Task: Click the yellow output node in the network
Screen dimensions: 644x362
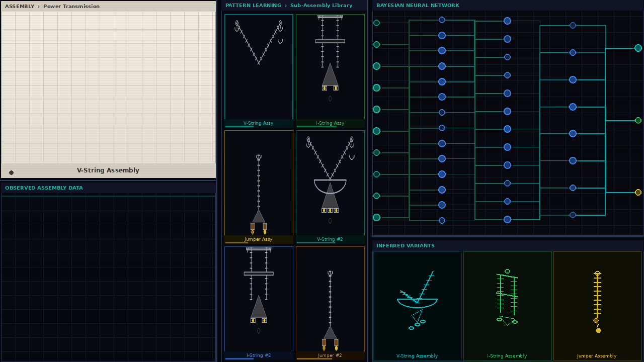Action: click(638, 193)
